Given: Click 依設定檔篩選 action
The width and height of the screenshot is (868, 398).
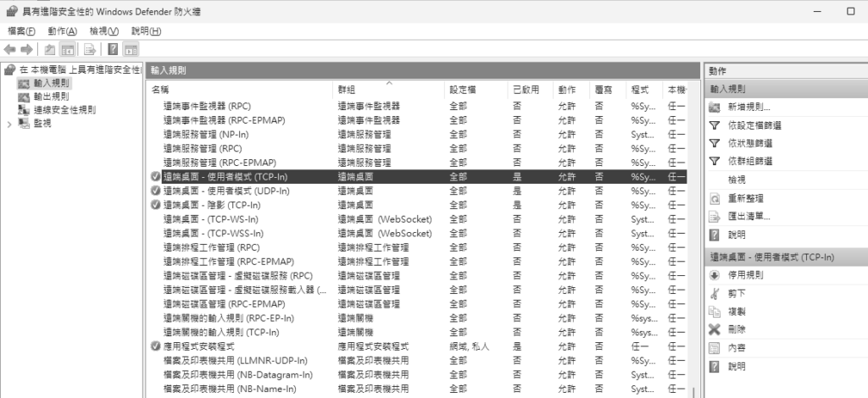Looking at the screenshot, I should click(x=754, y=125).
